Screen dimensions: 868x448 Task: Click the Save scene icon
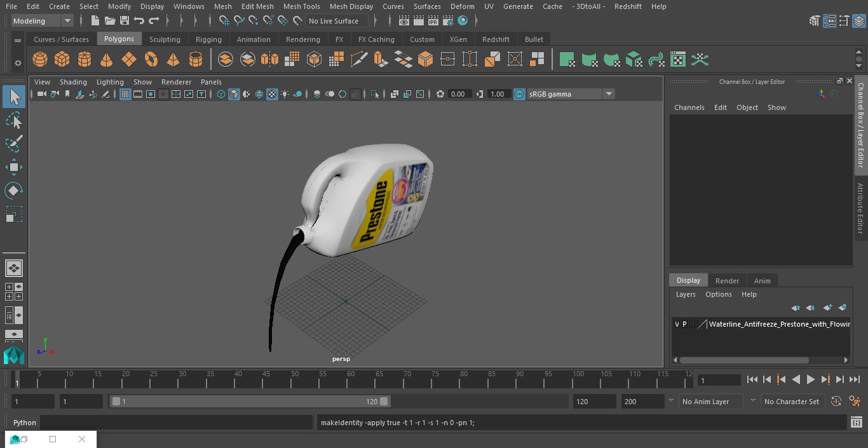125,21
